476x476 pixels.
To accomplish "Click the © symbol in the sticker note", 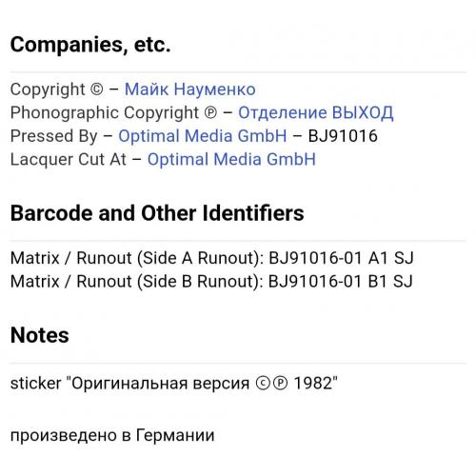I will 264,384.
